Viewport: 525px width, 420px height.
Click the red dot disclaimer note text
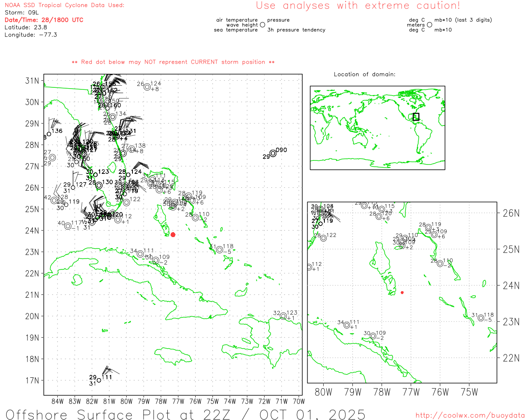(x=173, y=62)
